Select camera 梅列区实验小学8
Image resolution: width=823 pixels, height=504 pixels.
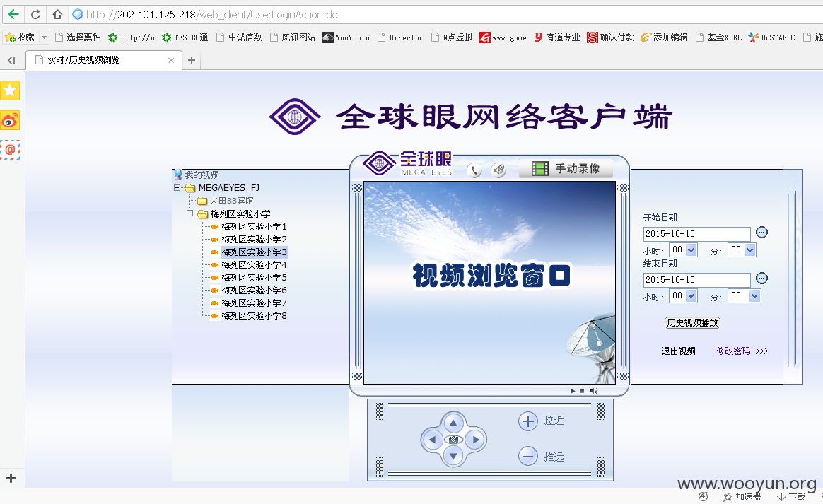click(x=254, y=315)
